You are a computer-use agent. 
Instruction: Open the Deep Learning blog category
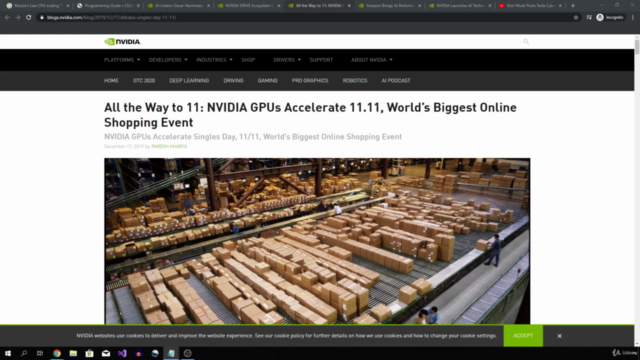189,81
